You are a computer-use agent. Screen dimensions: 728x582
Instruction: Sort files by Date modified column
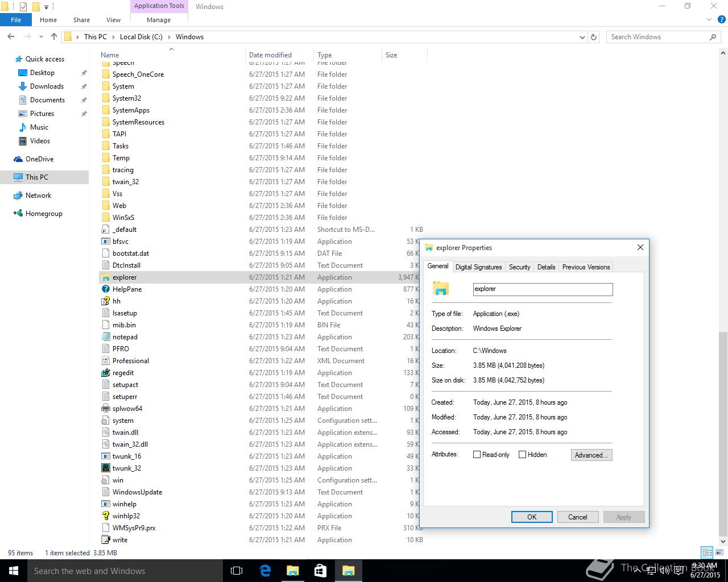(x=279, y=55)
